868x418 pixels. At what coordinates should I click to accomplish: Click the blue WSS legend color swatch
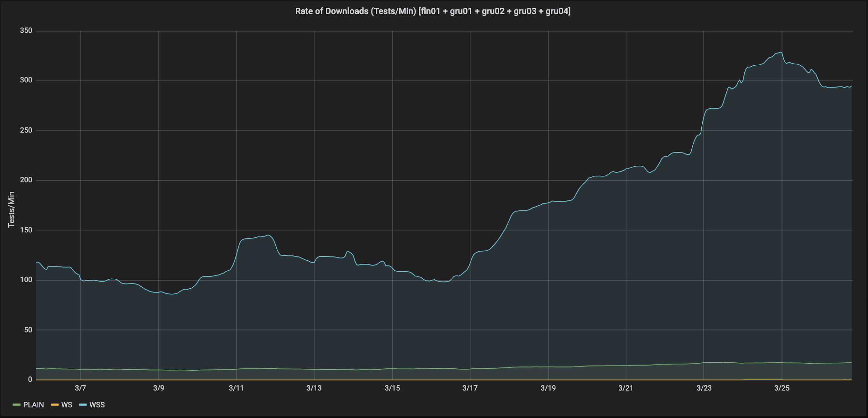point(83,405)
